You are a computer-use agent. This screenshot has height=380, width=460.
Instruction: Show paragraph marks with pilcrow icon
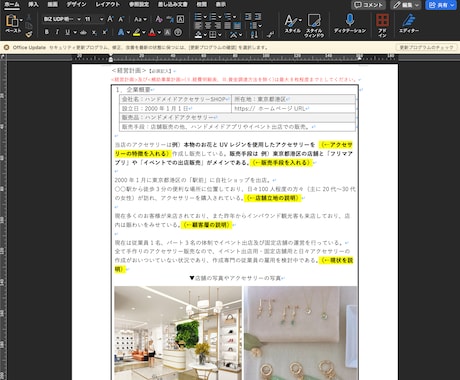[x=271, y=34]
